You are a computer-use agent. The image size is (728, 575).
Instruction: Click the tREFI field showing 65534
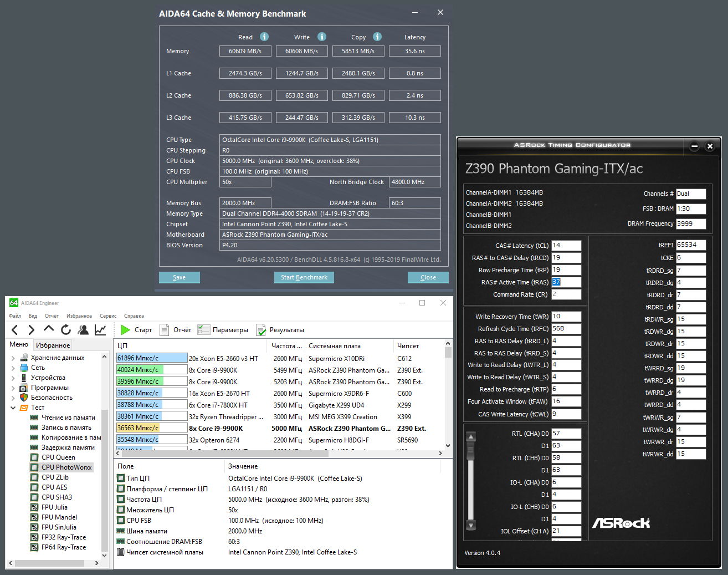[691, 245]
